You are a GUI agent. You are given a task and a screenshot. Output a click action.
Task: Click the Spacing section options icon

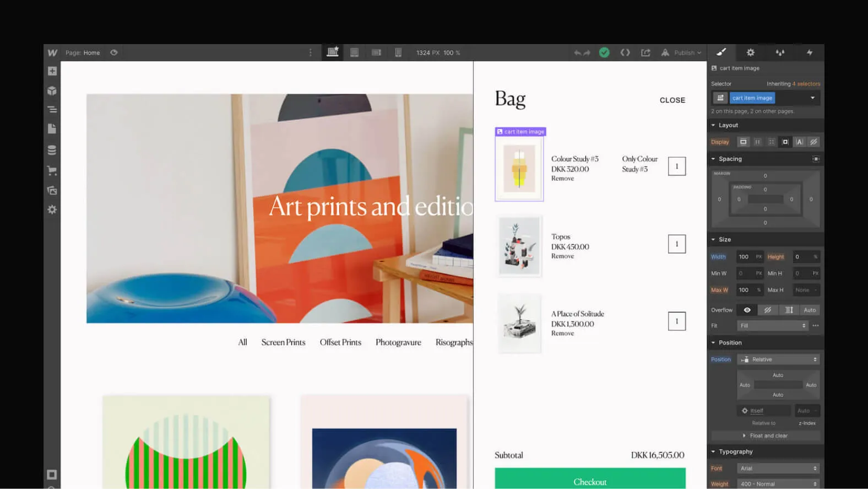pyautogui.click(x=816, y=159)
